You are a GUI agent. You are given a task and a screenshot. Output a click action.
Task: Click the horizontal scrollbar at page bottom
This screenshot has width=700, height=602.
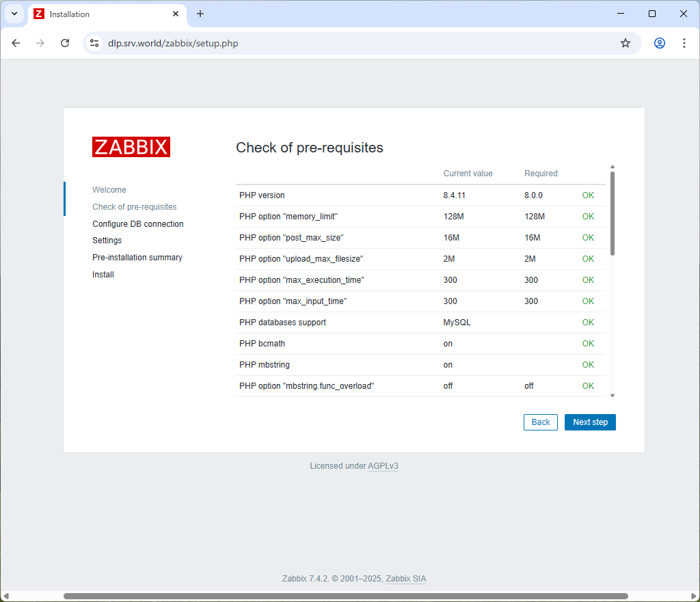pos(345,596)
